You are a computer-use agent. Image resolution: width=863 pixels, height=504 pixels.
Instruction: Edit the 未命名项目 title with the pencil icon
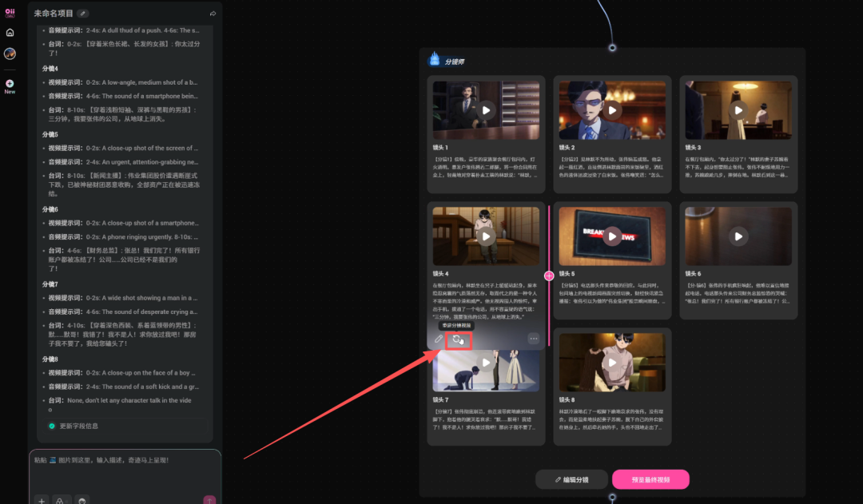point(85,14)
